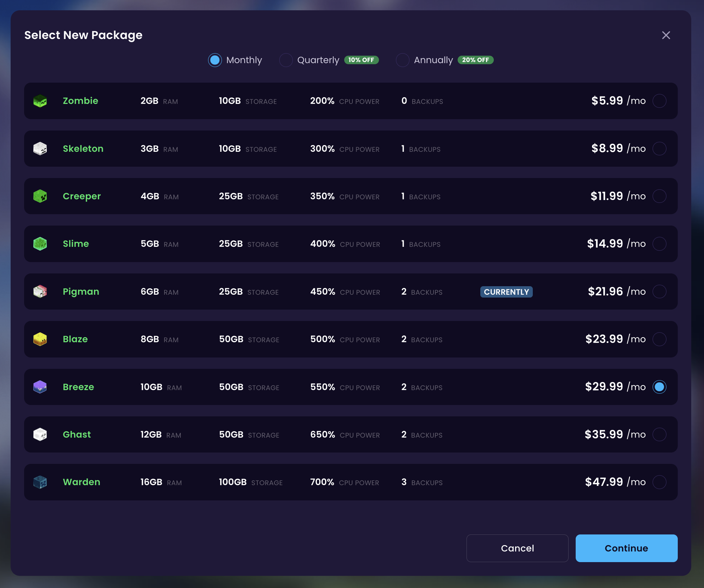
Task: Click the Warden head icon
Action: pos(40,482)
